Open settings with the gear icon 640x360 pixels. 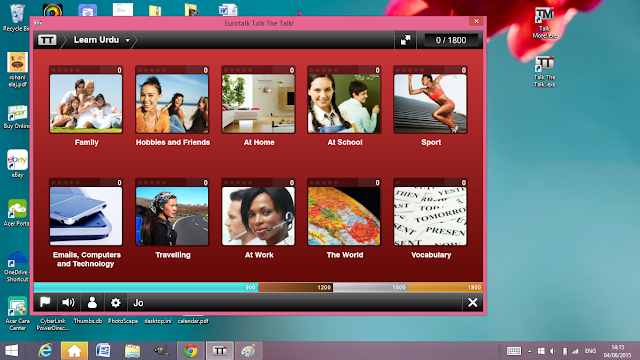coord(116,302)
